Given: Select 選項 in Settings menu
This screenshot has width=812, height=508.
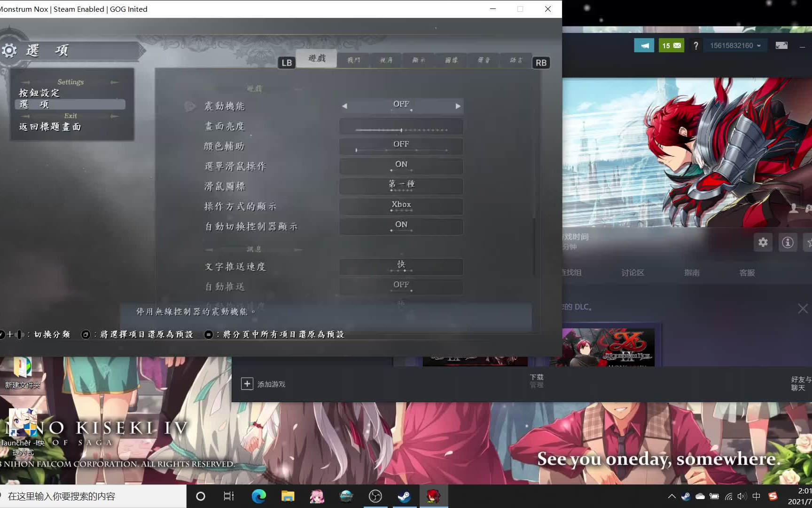Looking at the screenshot, I should coord(70,104).
